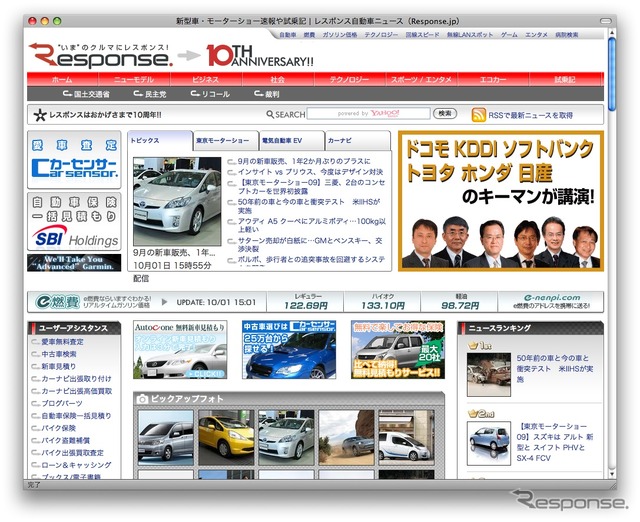Open ブログパーツ link
This screenshot has width=640, height=522.
(x=62, y=403)
